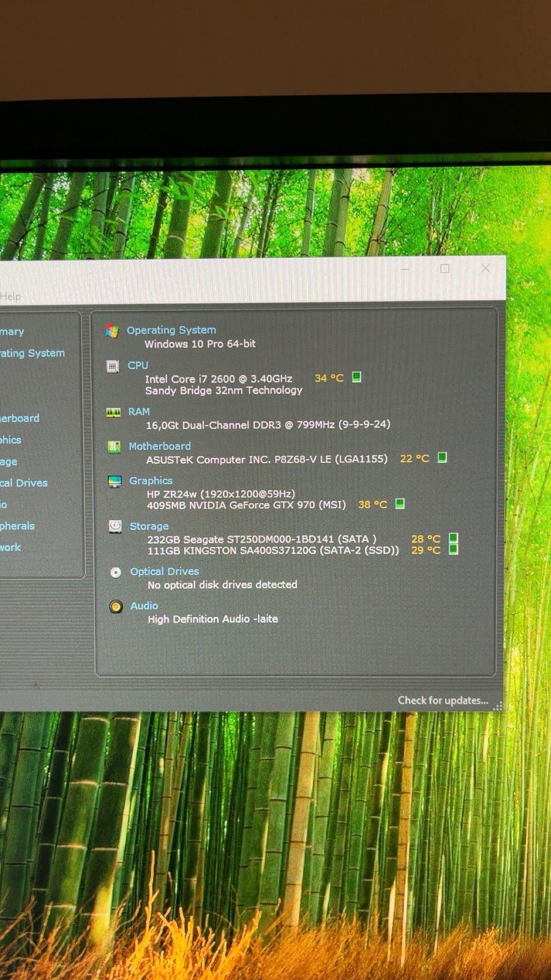Click the Motherboard '22 °C' temperature value
Image resolution: width=551 pixels, height=980 pixels.
point(414,458)
